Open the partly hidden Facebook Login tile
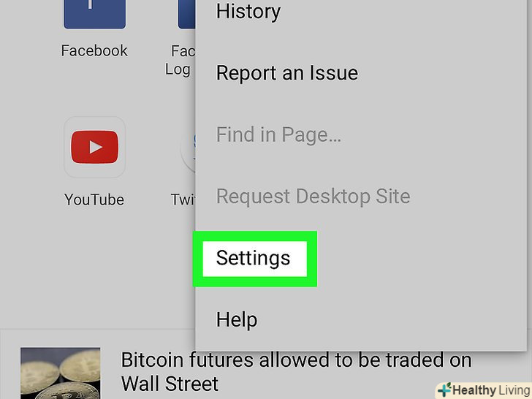Screen dimensions: 532x399 click(187, 15)
